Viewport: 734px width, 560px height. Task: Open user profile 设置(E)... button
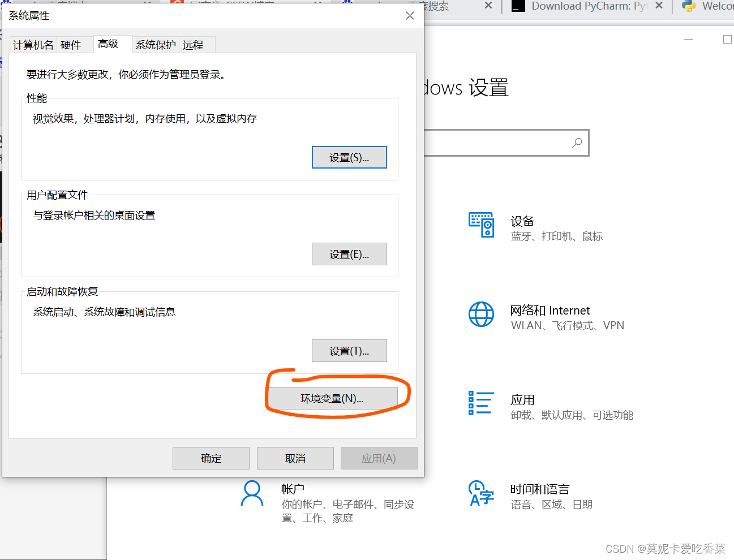pyautogui.click(x=349, y=254)
